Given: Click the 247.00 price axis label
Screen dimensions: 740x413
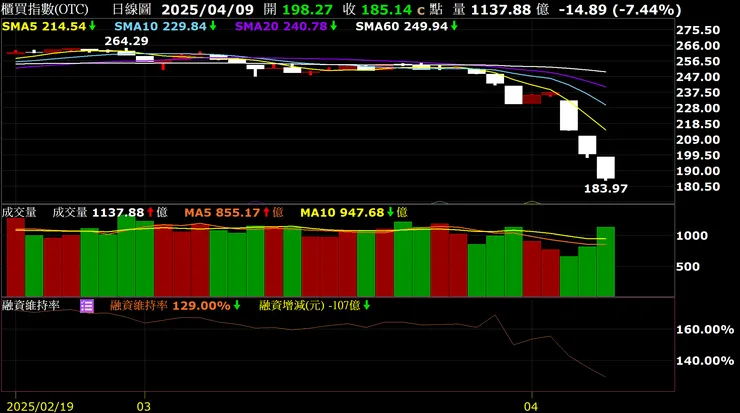Looking at the screenshot, I should (698, 77).
